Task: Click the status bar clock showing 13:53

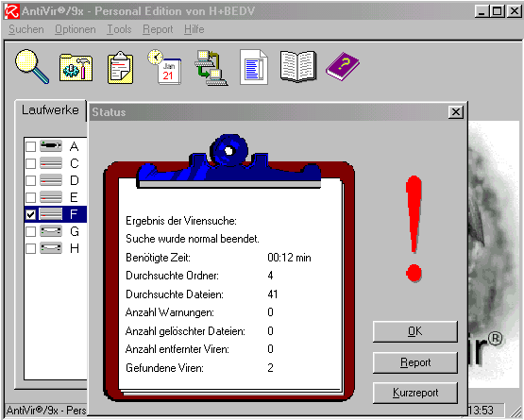Action: [x=482, y=411]
